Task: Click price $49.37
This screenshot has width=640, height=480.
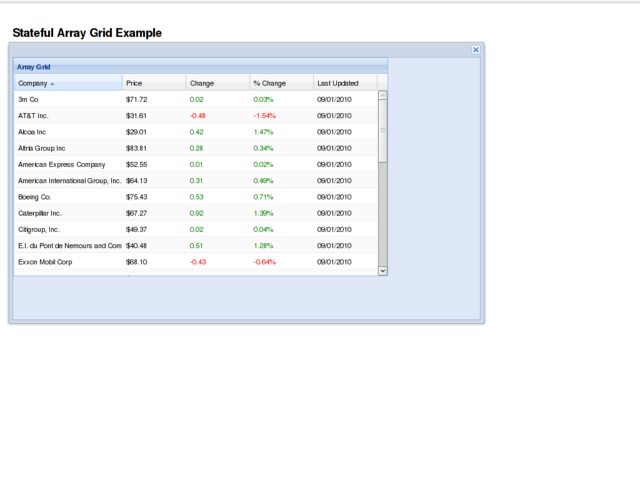Action: click(x=136, y=229)
